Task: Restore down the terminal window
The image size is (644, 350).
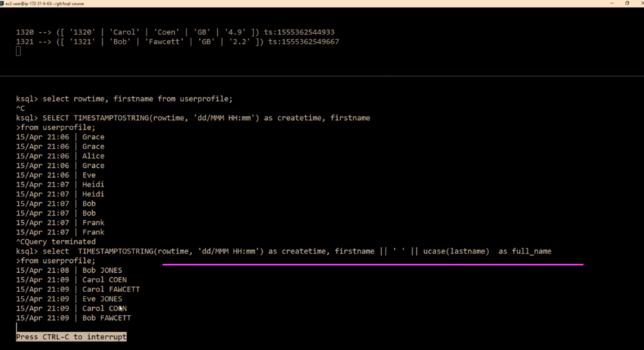Action: click(627, 4)
